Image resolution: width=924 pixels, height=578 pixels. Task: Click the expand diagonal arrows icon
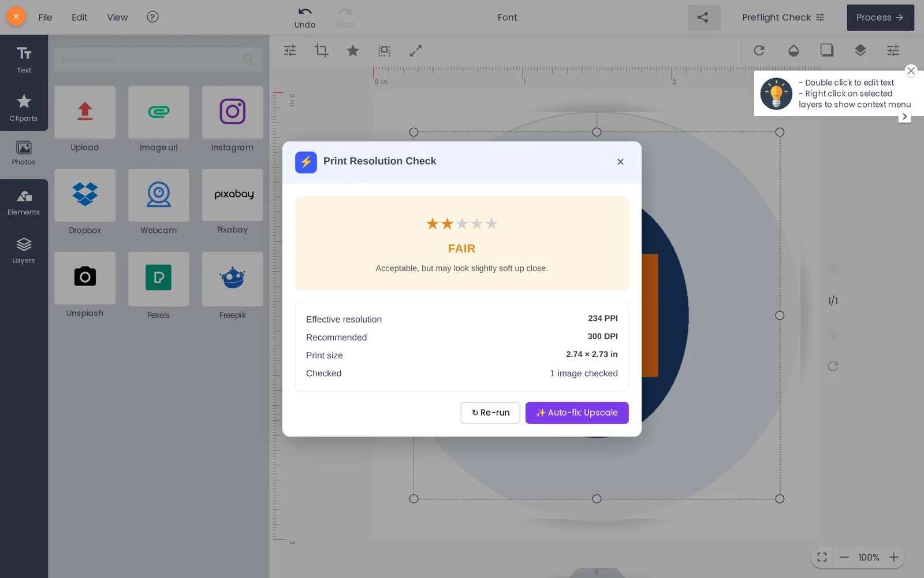(416, 51)
